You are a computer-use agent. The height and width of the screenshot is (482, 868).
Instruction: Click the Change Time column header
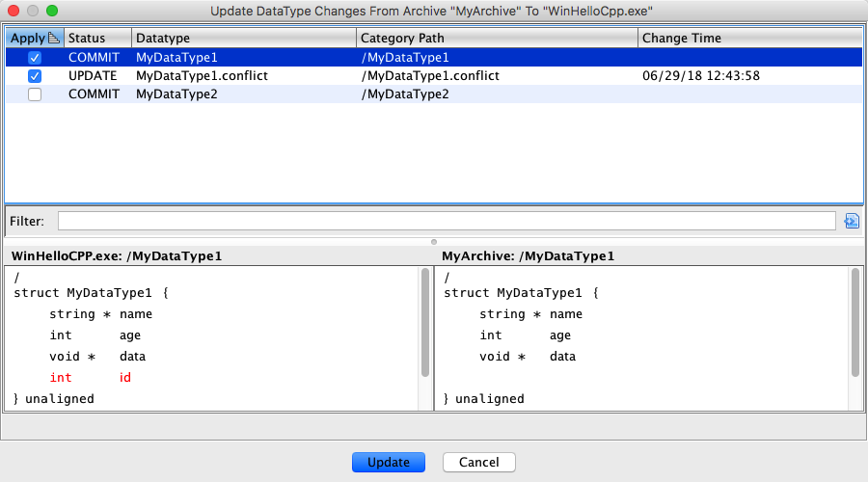click(x=748, y=38)
